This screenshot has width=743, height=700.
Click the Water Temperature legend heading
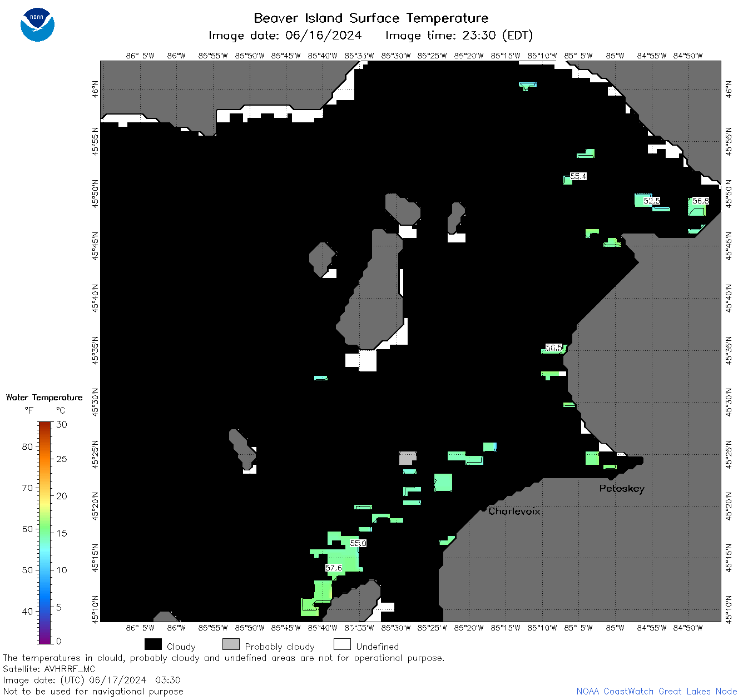[x=44, y=398]
